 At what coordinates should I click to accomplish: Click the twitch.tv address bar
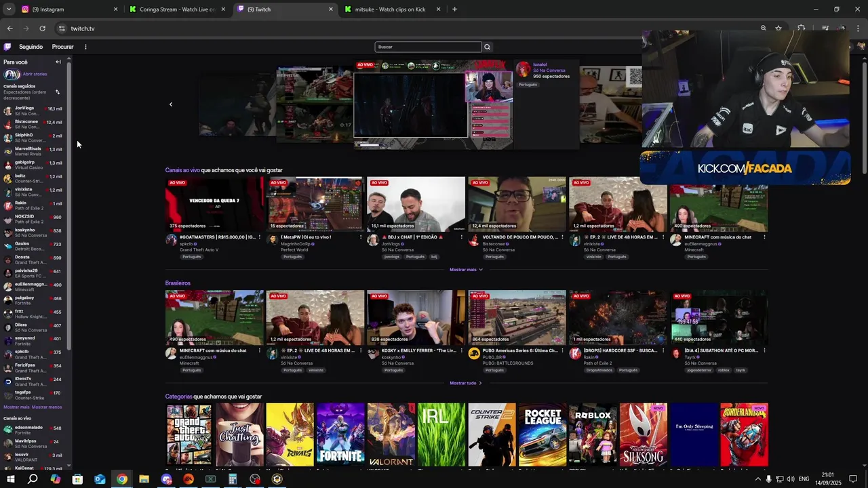[x=407, y=28]
